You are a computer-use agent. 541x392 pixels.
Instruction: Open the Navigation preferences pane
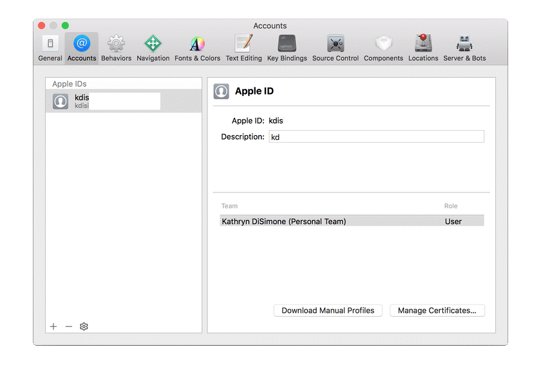tap(153, 49)
